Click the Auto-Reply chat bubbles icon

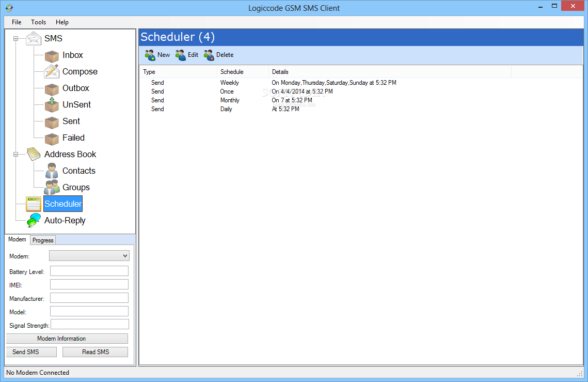34,220
